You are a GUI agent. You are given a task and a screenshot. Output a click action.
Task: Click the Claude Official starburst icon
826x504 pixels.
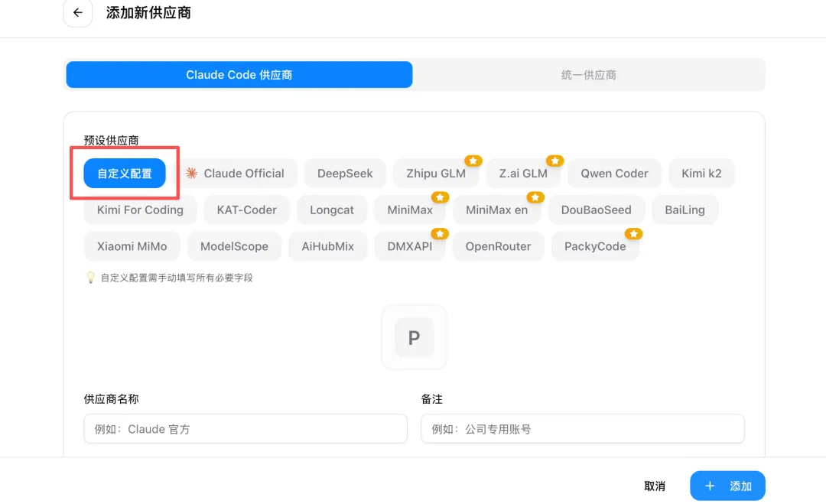click(x=192, y=174)
